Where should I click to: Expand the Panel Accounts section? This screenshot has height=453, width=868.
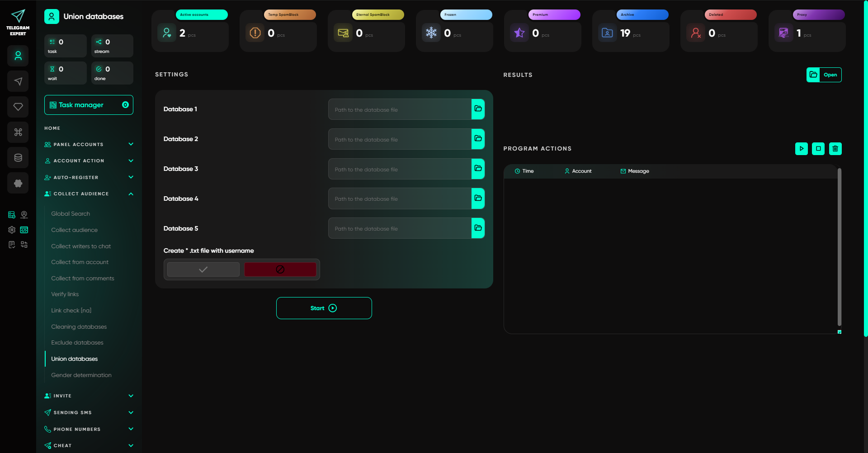(x=89, y=144)
